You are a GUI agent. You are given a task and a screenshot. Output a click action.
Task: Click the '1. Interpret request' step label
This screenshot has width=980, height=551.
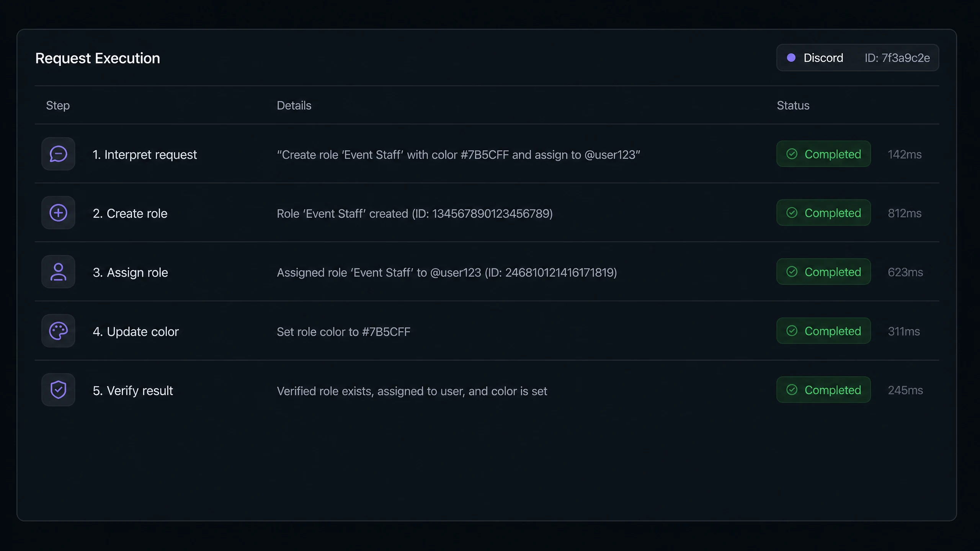pyautogui.click(x=145, y=155)
